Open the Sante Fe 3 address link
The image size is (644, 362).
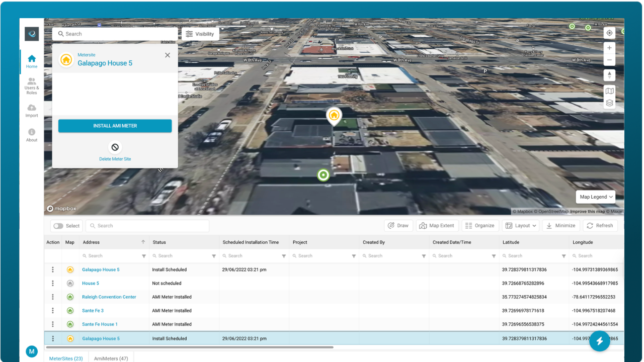[93, 311]
